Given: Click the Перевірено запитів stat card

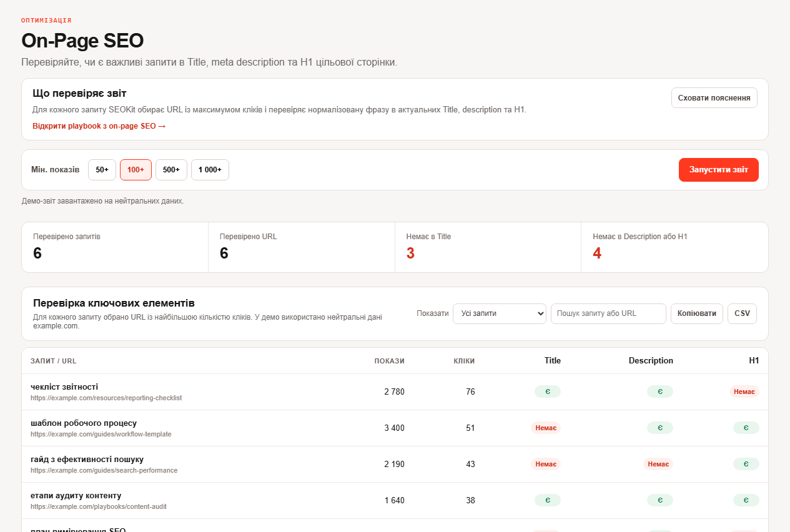Looking at the screenshot, I should point(115,247).
